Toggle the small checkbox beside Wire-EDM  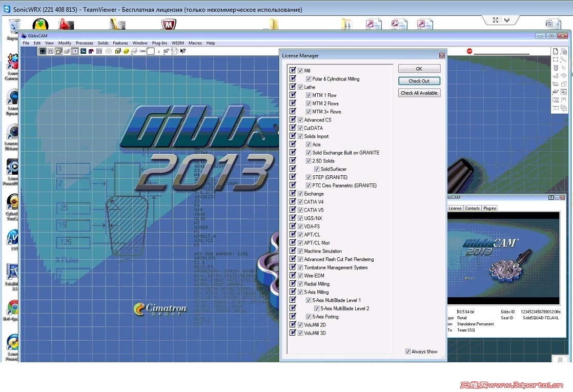[x=300, y=276]
